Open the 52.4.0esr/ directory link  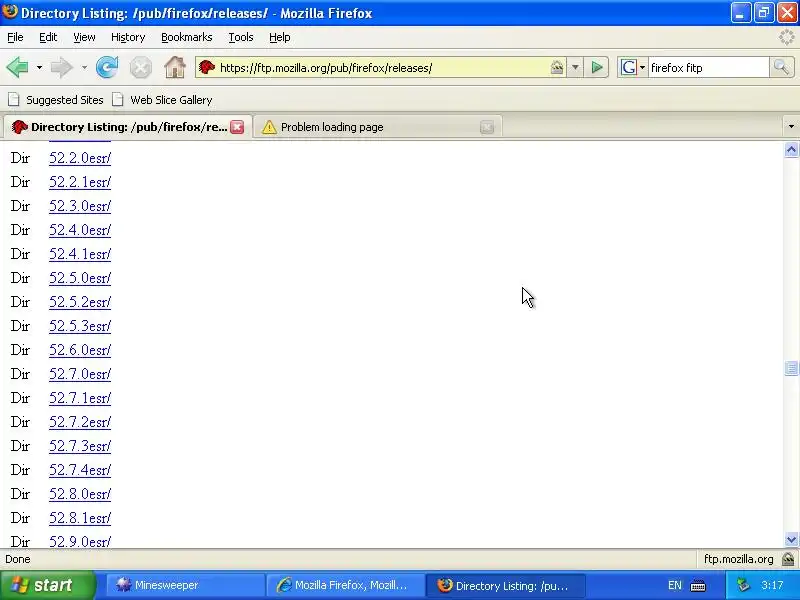coord(80,230)
